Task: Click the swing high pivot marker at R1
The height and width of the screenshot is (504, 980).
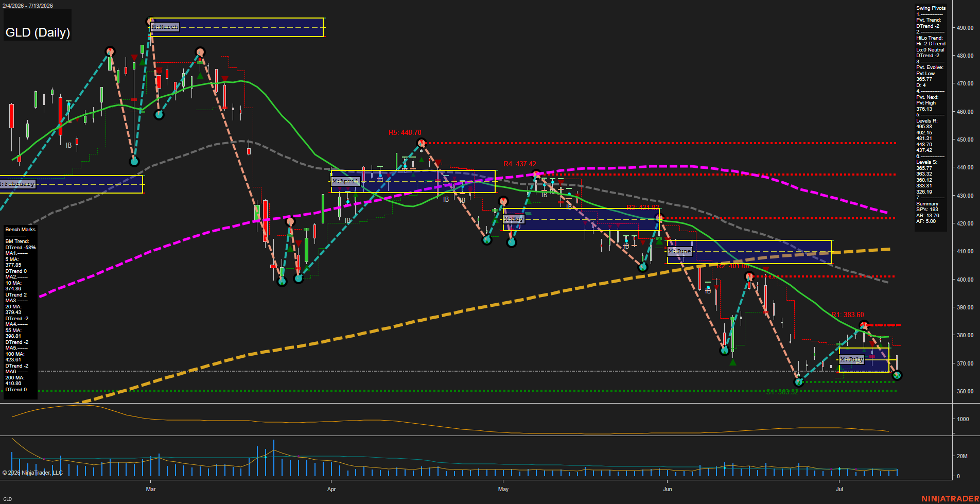Action: tap(864, 325)
